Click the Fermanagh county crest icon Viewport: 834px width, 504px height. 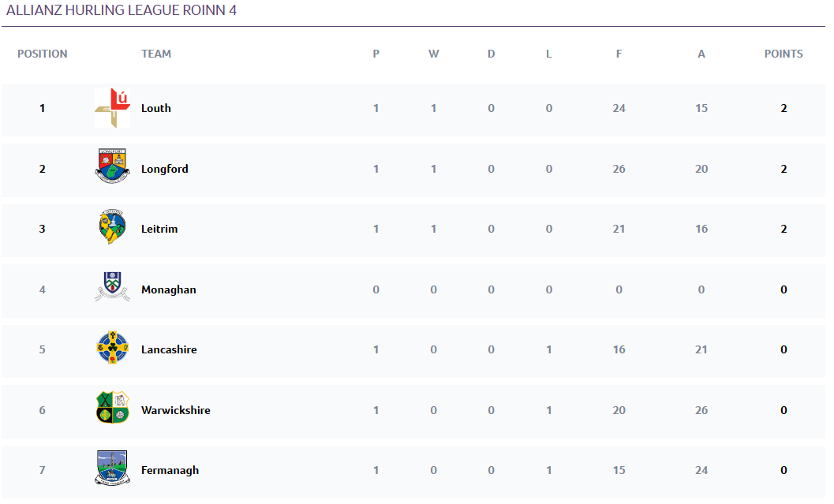(112, 468)
